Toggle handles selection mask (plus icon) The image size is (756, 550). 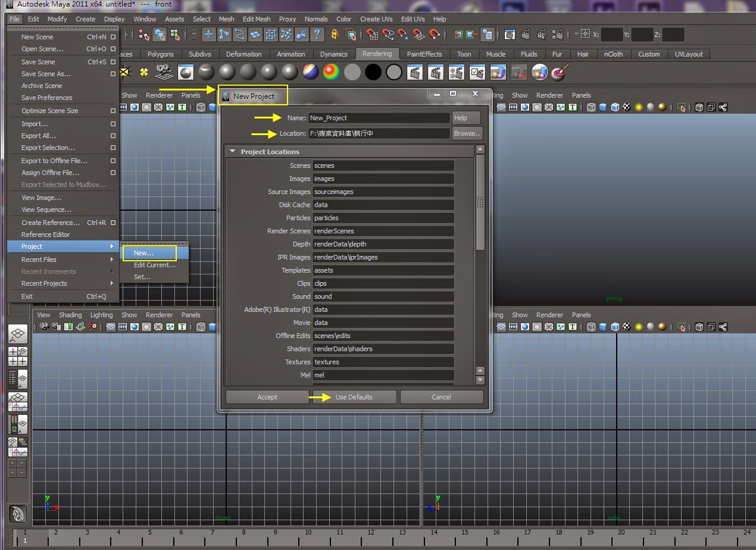(x=209, y=35)
